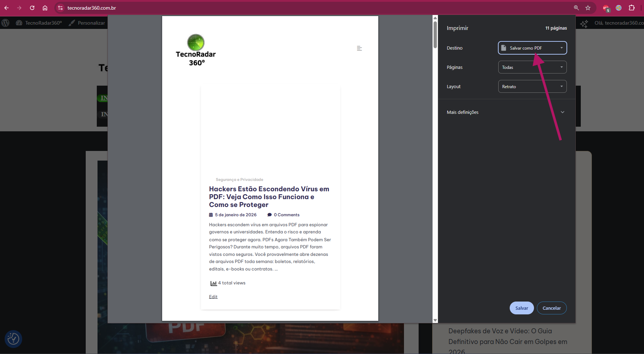Bookmark this page with the star icon
The width and height of the screenshot is (644, 354).
tap(588, 8)
